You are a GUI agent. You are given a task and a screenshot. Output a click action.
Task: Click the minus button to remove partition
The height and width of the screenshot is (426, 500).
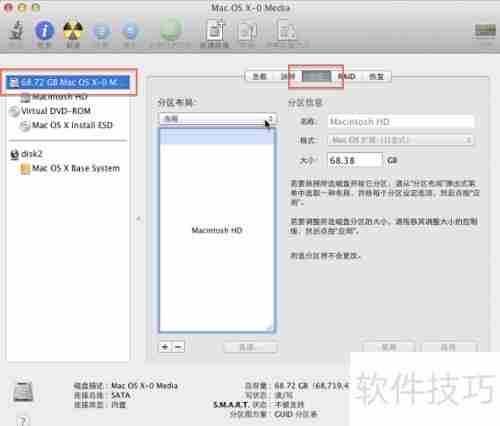tap(178, 347)
